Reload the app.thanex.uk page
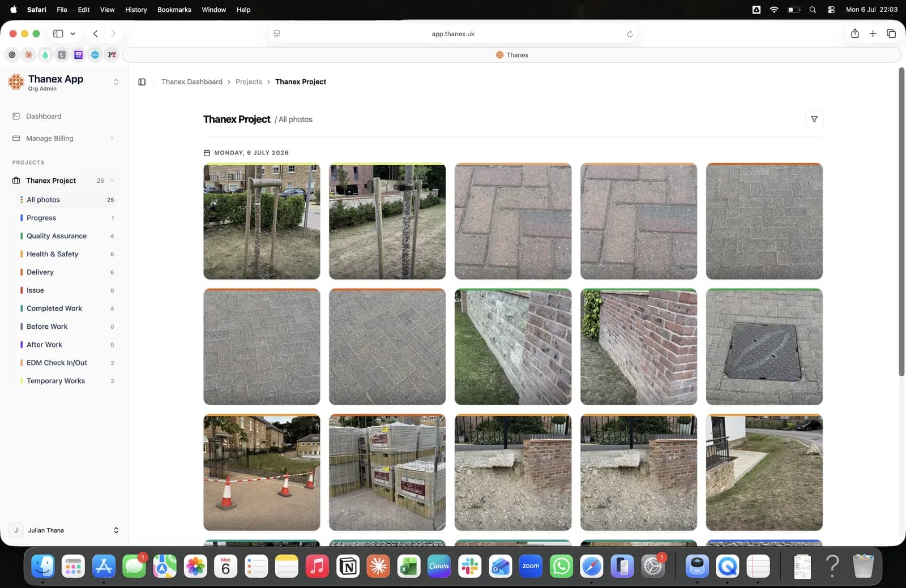 click(630, 34)
